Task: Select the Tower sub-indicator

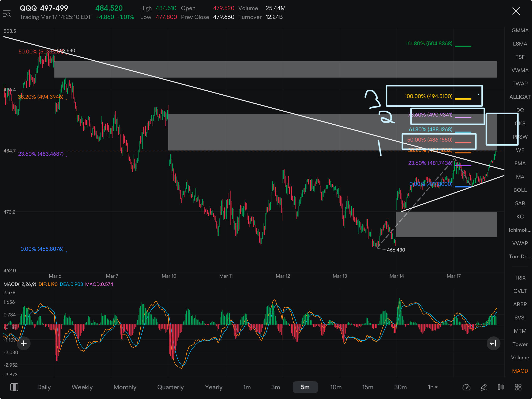Action: click(x=520, y=344)
